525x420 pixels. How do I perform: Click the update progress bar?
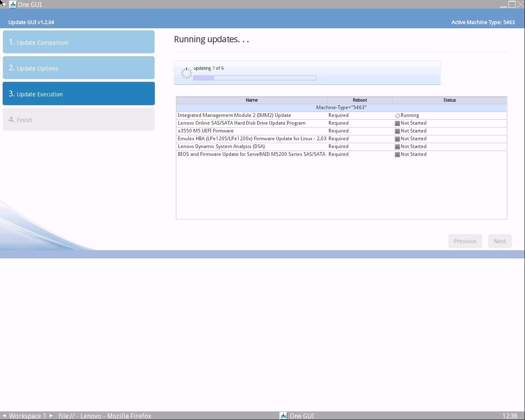coord(255,78)
